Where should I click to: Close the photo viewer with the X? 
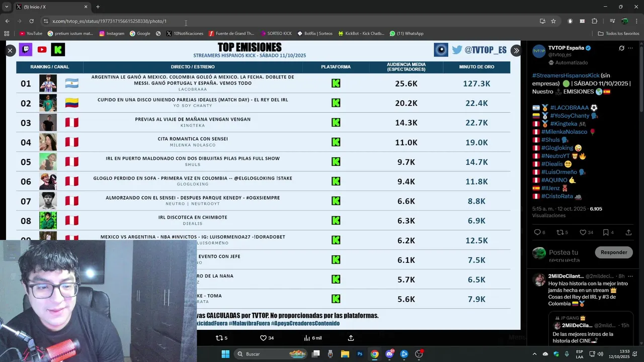[x=10, y=50]
